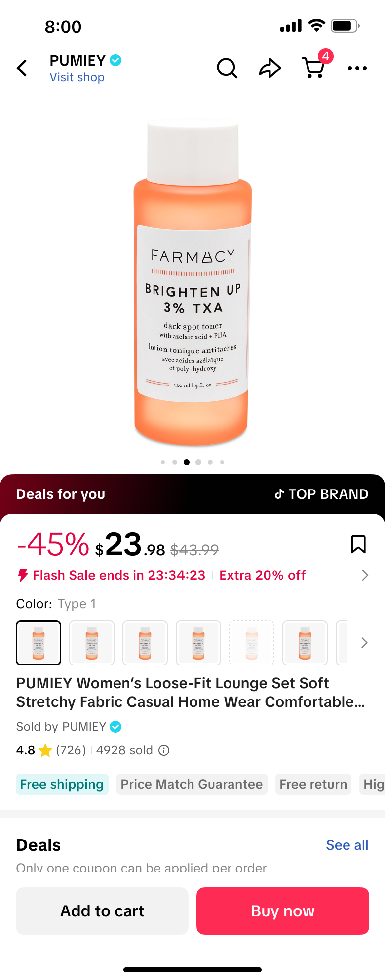This screenshot has height=980, width=385.
Task: Open the shopping cart
Action: coord(314,68)
